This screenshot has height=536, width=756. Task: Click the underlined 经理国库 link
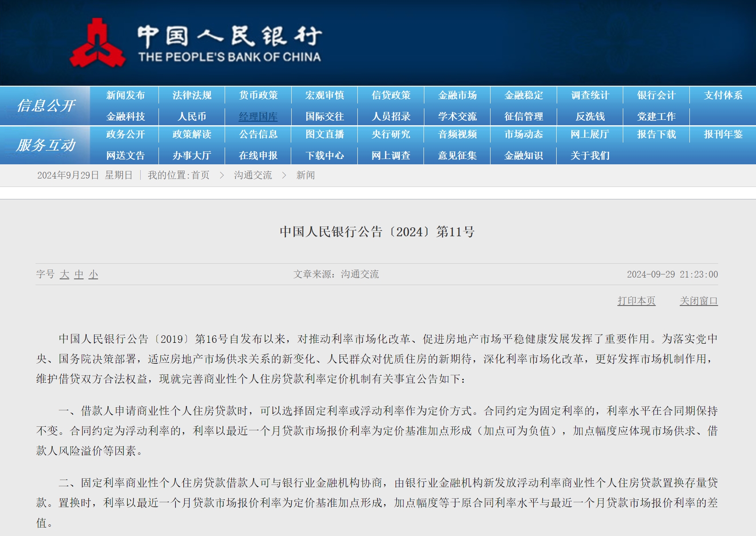tap(258, 117)
